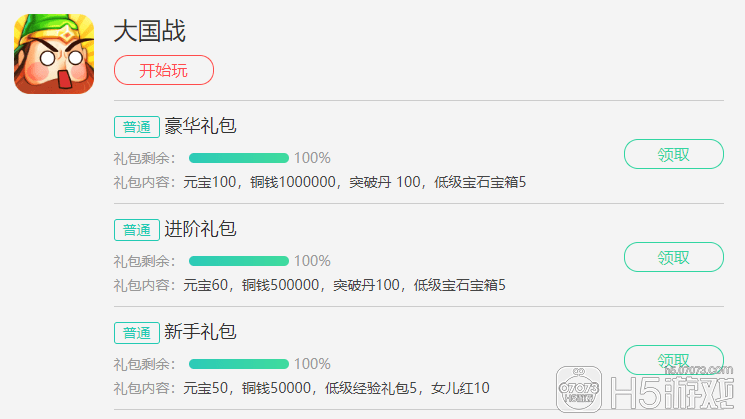The image size is (745, 419).
Task: Click 100% label next to 豪华礼包 bar
Action: click(312, 158)
